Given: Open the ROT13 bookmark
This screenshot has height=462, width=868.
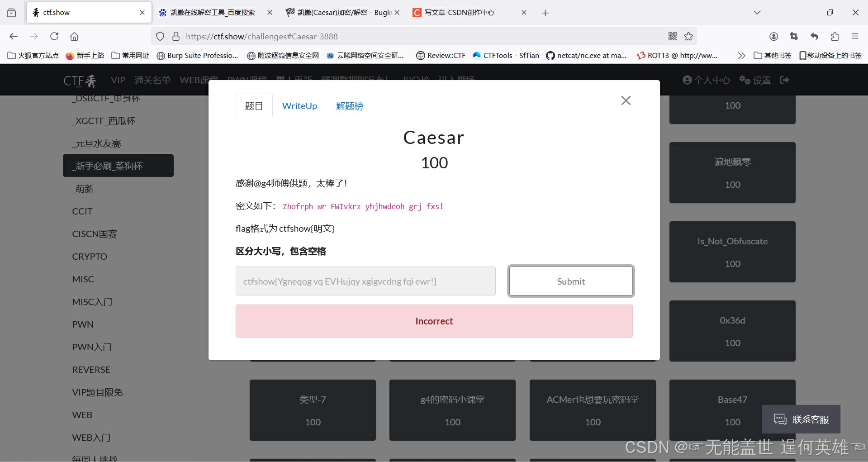Looking at the screenshot, I should (677, 55).
